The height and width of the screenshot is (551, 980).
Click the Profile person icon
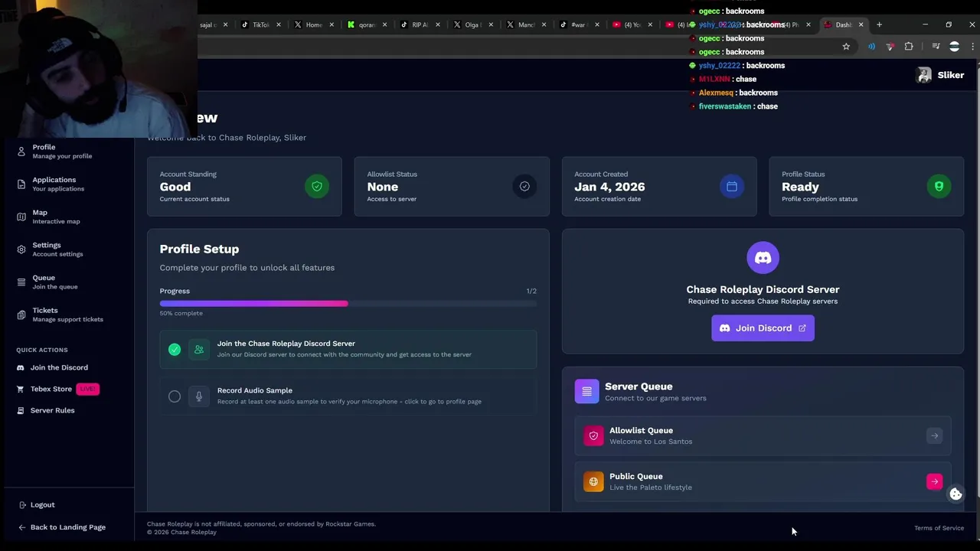(x=21, y=152)
